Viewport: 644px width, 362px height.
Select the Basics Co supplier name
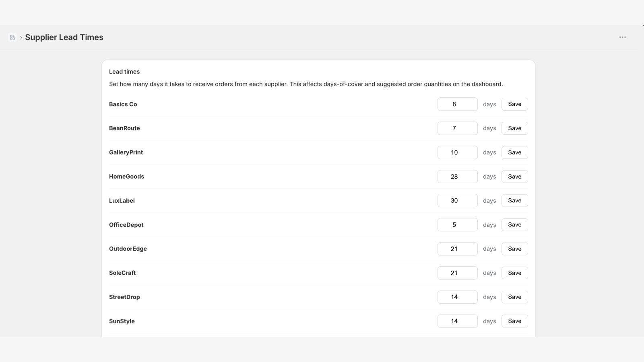[x=123, y=104]
